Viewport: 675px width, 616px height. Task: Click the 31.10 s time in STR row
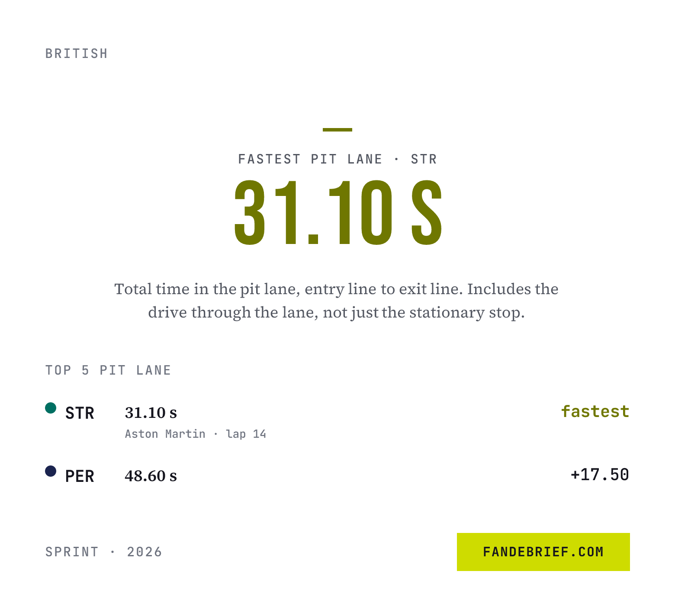(x=151, y=413)
